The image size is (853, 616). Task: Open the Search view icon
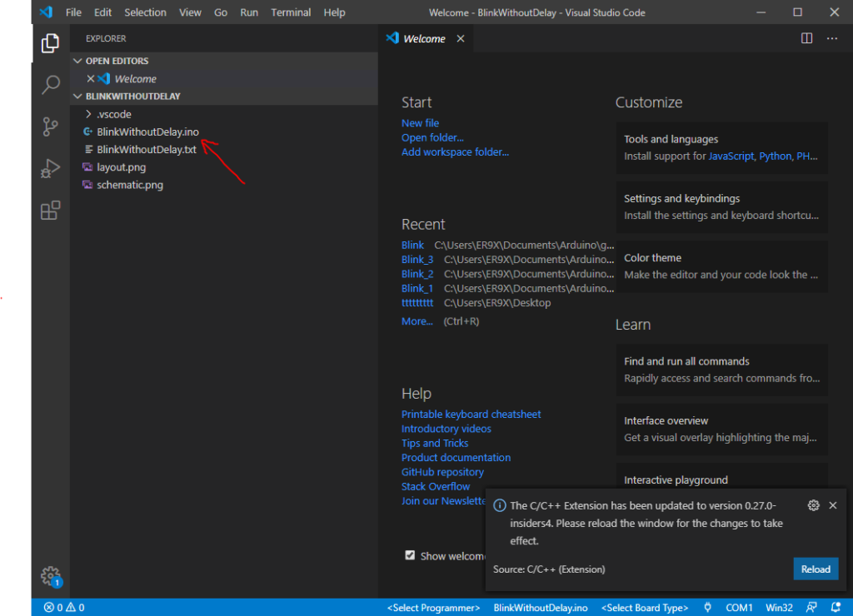point(50,85)
